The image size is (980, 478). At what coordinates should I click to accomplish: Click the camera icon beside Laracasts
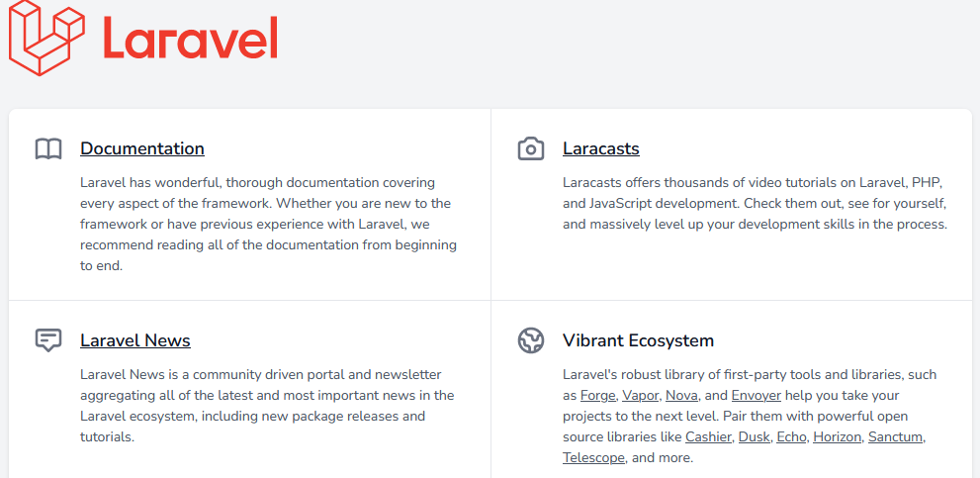(x=531, y=149)
